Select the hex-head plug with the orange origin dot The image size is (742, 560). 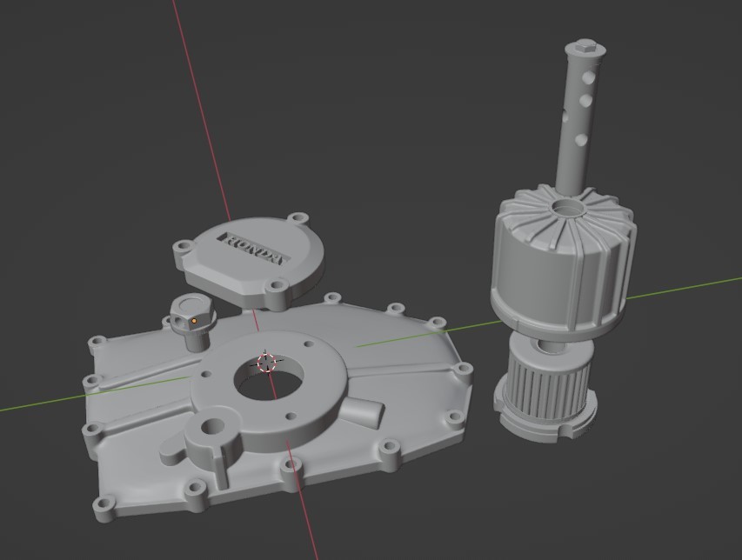tap(192, 322)
